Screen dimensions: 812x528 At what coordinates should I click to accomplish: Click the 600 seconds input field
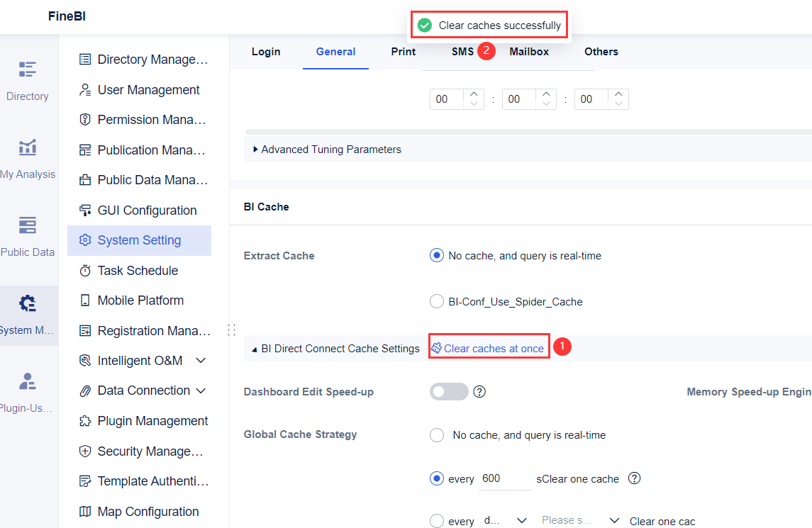[x=504, y=478]
